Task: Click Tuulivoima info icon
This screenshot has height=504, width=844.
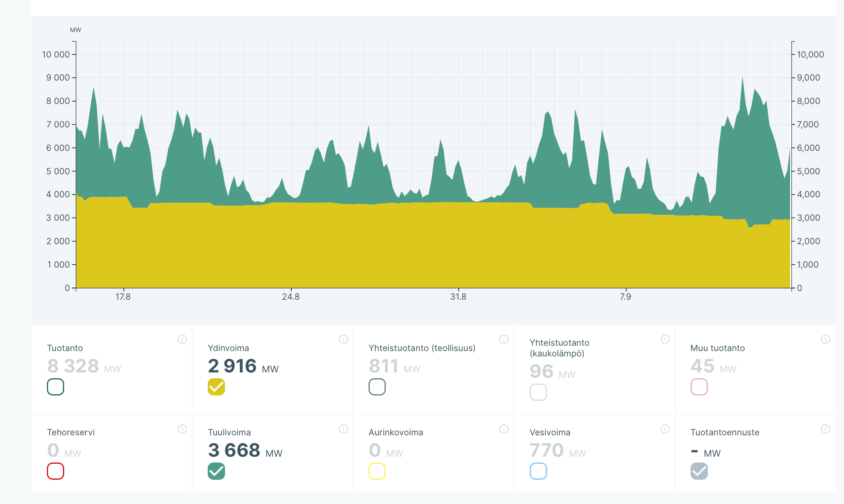Action: pyautogui.click(x=343, y=429)
